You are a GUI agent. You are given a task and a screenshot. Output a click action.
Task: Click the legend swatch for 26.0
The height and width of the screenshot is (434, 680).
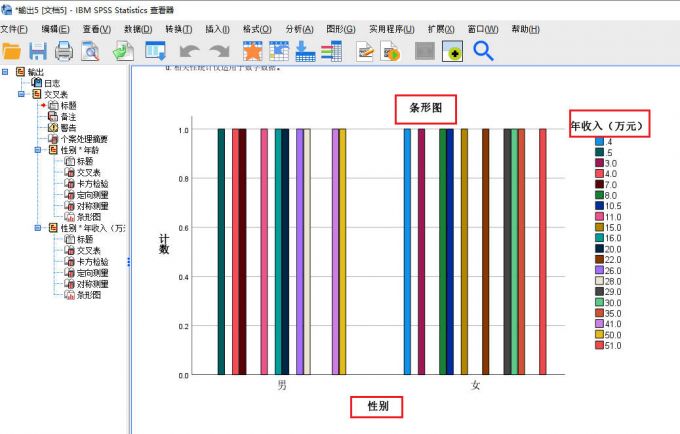tap(599, 270)
